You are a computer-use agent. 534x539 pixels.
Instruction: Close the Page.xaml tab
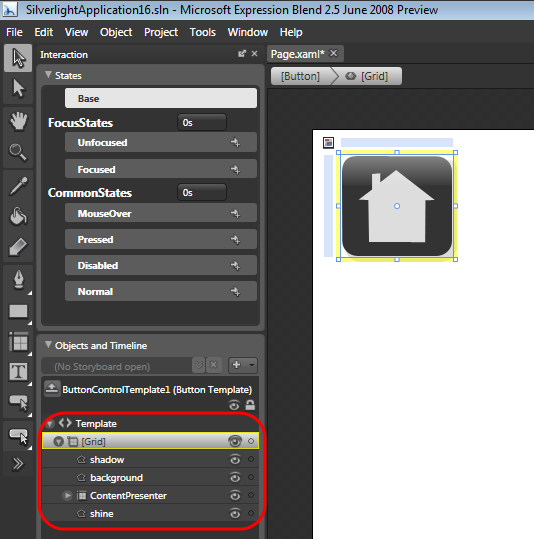[334, 54]
